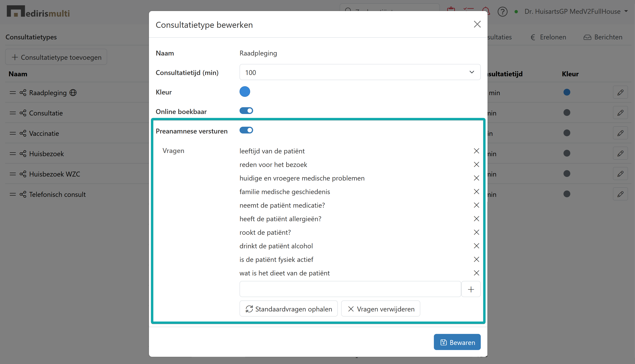Remove the 'leeftijd van de patiënt' question
Image resolution: width=635 pixels, height=364 pixels.
pyautogui.click(x=476, y=151)
